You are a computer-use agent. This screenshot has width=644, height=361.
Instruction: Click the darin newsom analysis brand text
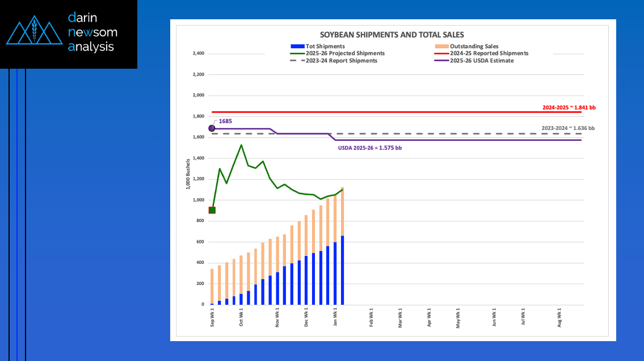coord(91,32)
